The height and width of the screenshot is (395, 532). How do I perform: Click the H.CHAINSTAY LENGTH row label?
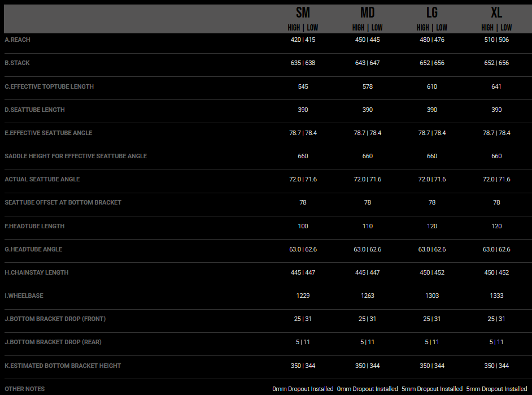(36, 272)
